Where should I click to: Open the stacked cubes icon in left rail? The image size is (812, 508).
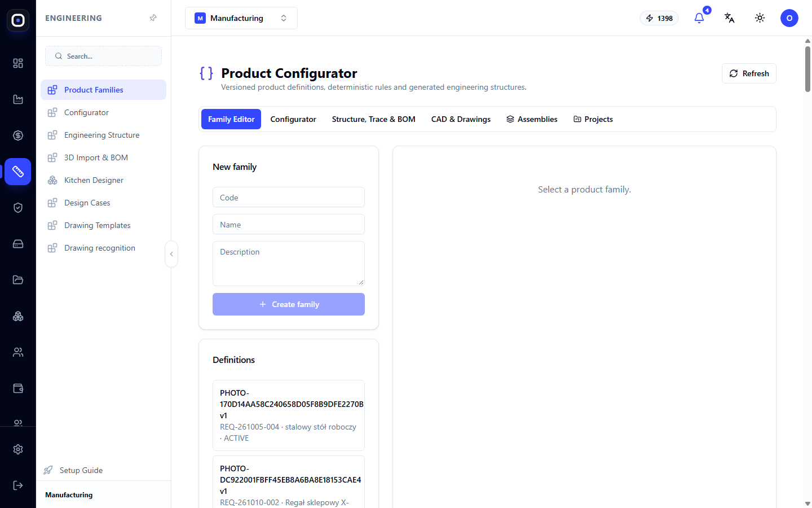point(18,316)
